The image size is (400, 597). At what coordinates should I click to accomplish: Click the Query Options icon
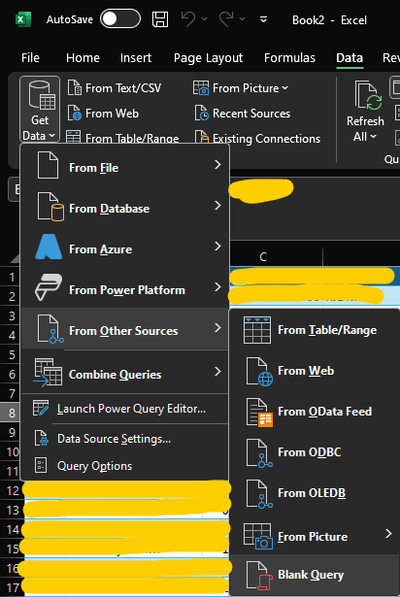(41, 465)
